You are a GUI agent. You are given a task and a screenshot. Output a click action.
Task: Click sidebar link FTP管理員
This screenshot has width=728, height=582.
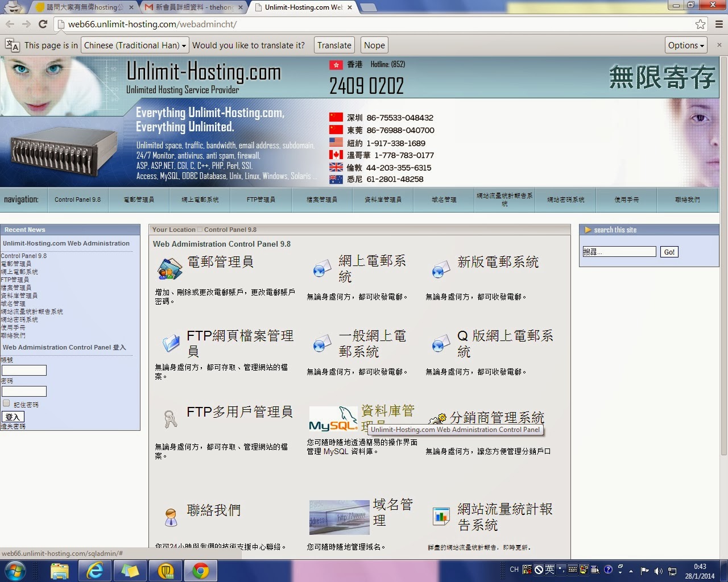[x=15, y=280]
